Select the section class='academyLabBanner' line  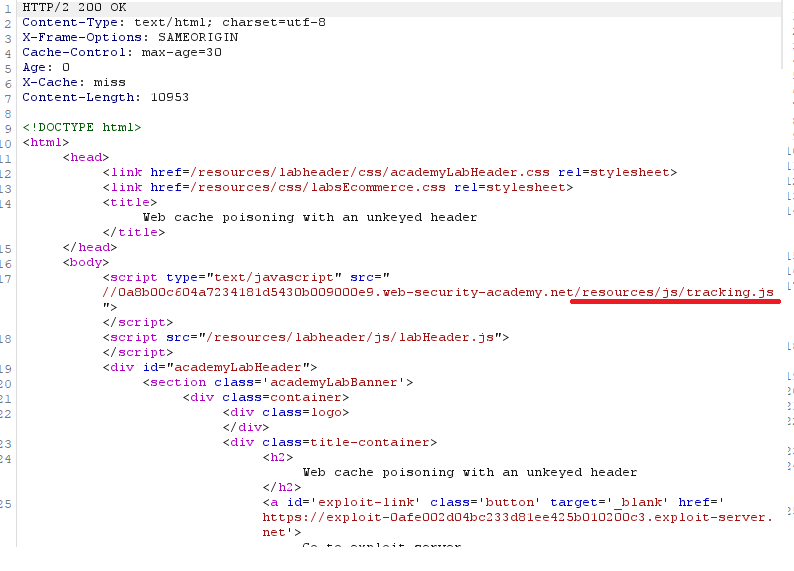coord(278,382)
